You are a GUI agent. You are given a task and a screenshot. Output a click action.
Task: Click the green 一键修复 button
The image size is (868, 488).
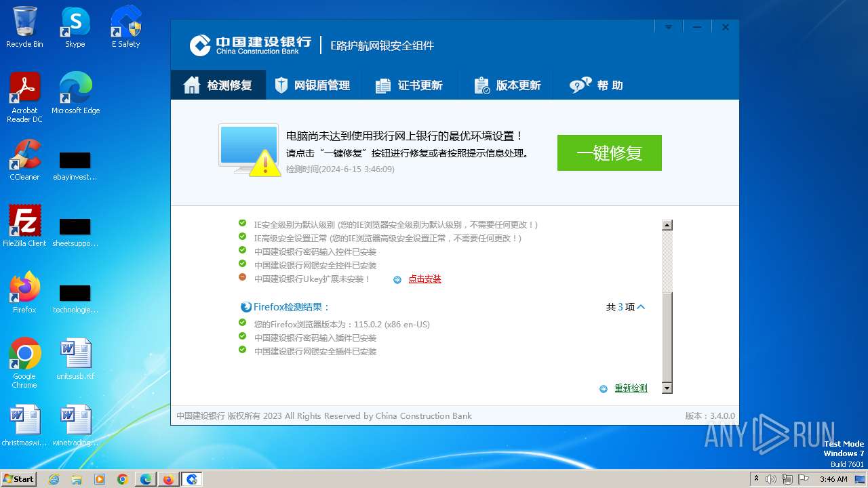pyautogui.click(x=610, y=152)
